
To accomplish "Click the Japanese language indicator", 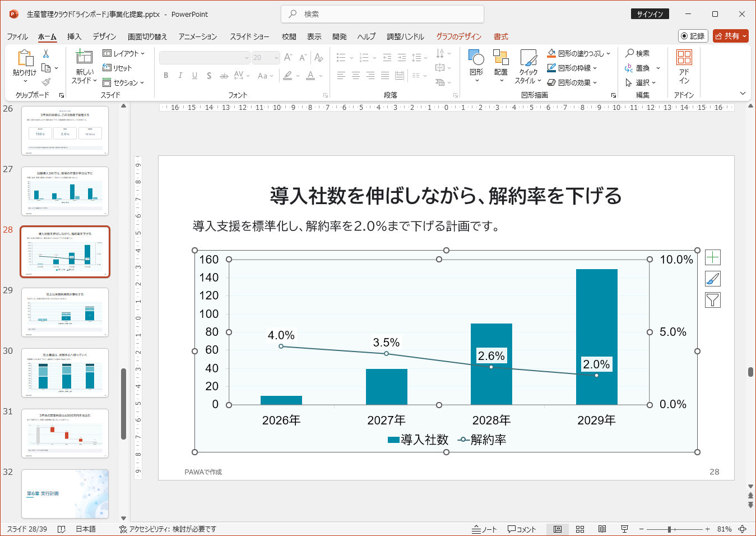I will click(x=86, y=529).
